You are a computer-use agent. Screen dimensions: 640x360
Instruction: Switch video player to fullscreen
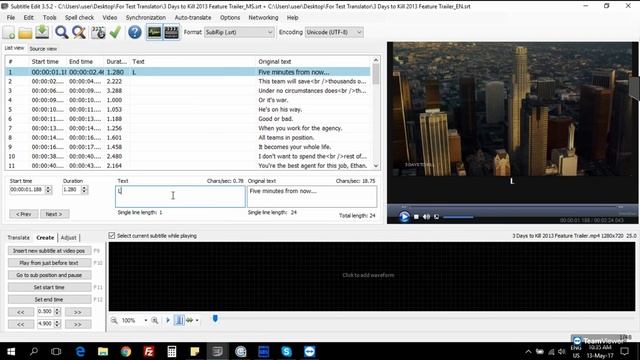pyautogui.click(x=436, y=217)
